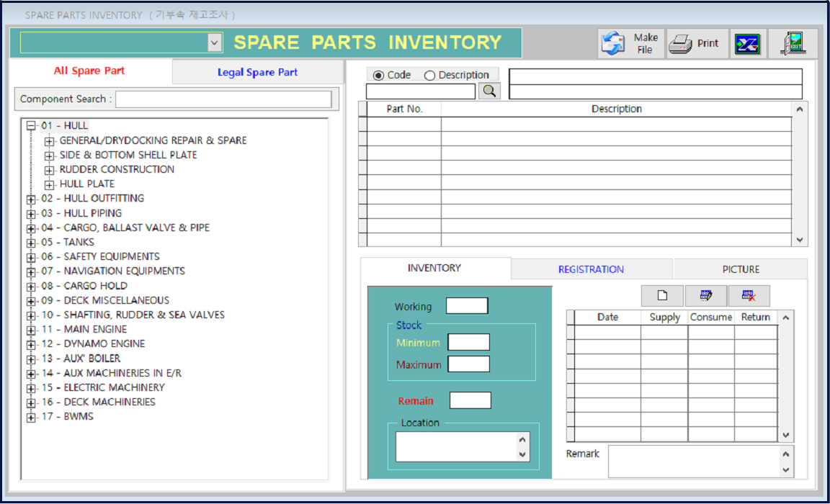
Task: Click the Remark text area
Action: pyautogui.click(x=694, y=462)
